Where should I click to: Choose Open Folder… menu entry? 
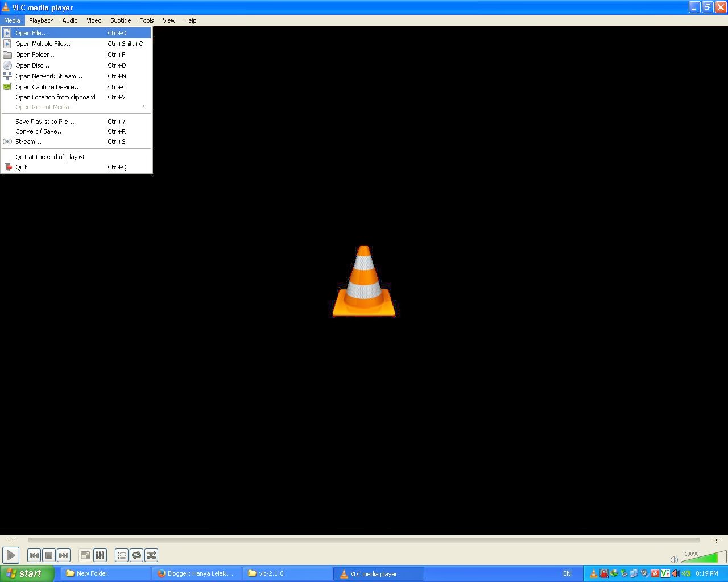[x=76, y=55]
